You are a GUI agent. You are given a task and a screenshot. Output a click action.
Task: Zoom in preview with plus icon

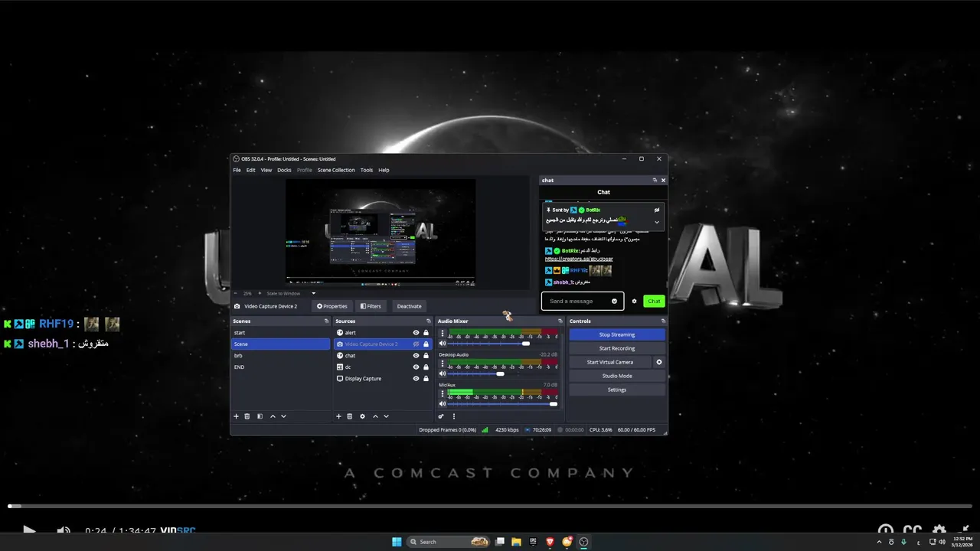[258, 293]
